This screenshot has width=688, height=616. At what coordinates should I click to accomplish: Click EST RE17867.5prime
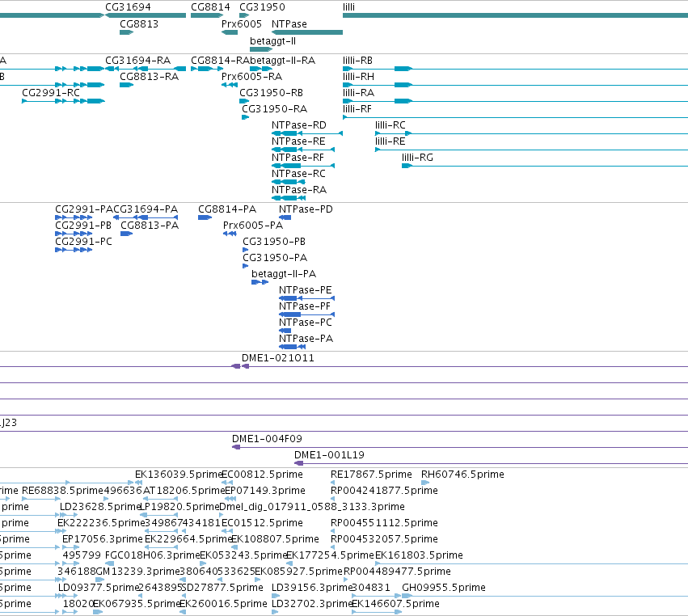click(371, 475)
